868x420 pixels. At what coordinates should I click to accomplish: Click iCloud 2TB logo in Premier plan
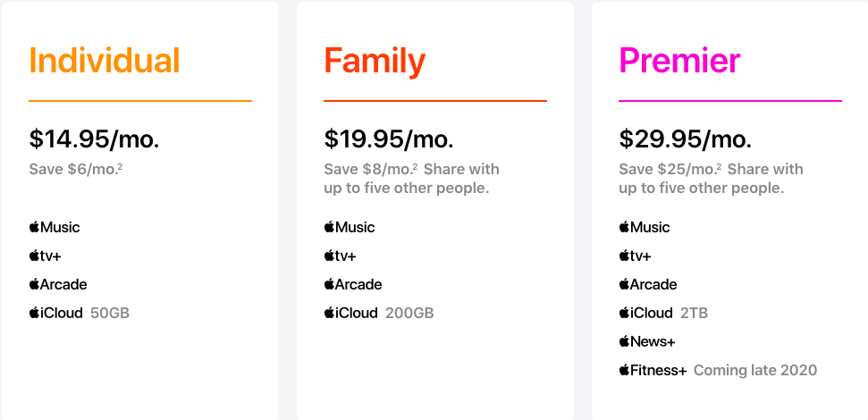[646, 313]
